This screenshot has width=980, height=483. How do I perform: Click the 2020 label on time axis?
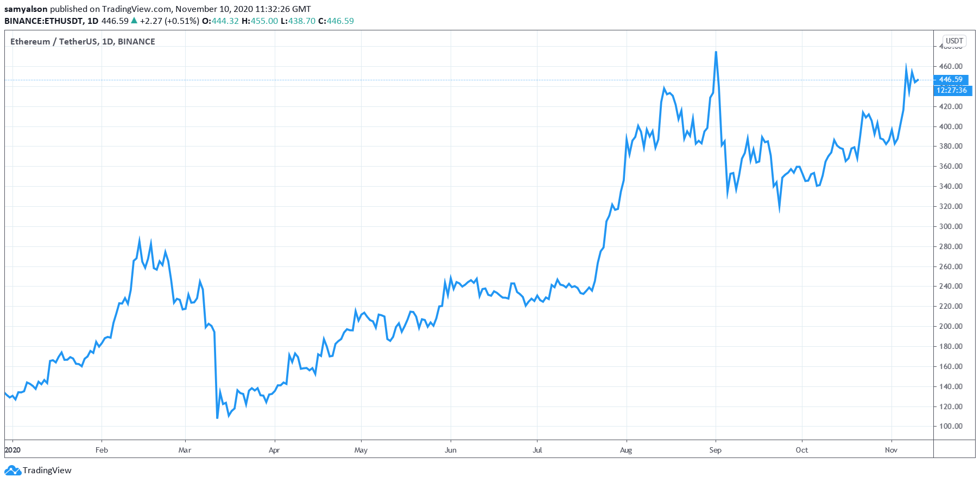tap(12, 450)
